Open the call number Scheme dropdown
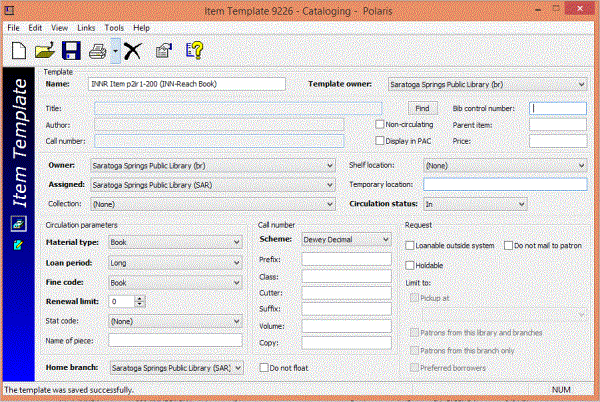 point(346,240)
